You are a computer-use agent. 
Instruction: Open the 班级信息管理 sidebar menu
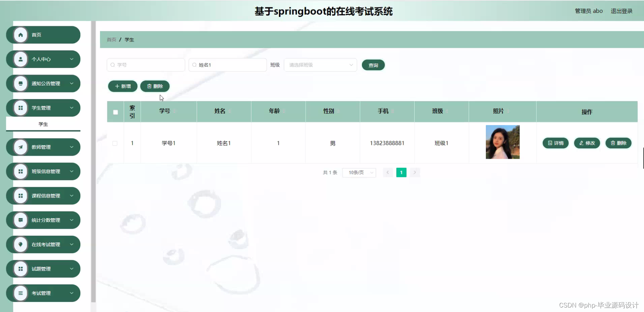[x=43, y=171]
